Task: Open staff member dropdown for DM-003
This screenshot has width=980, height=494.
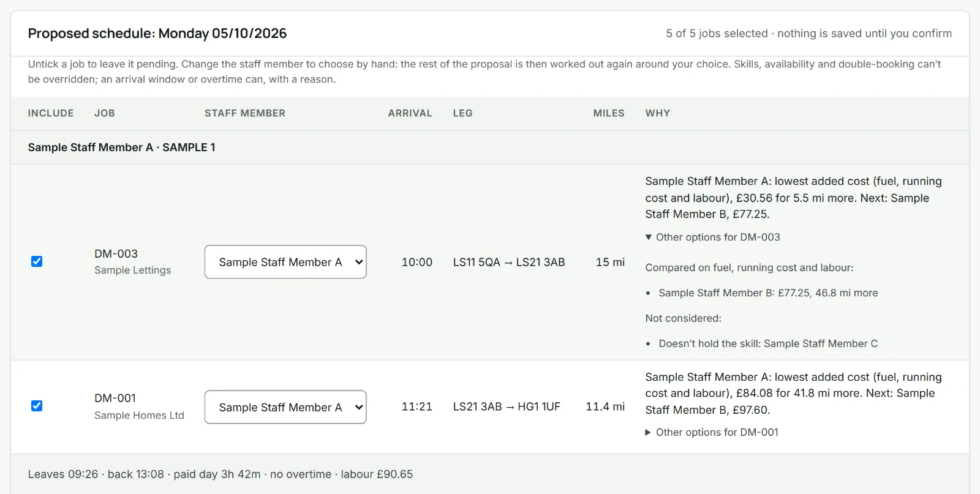Action: 285,262
